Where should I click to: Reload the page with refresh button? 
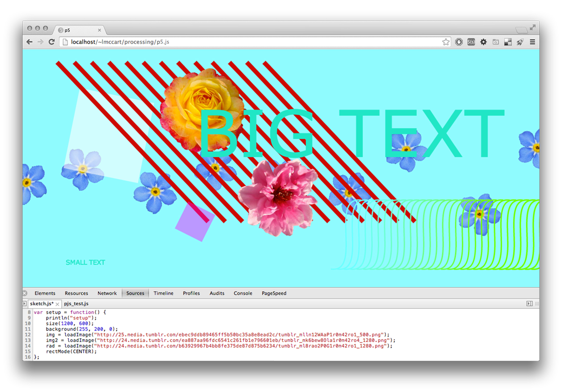pyautogui.click(x=52, y=42)
